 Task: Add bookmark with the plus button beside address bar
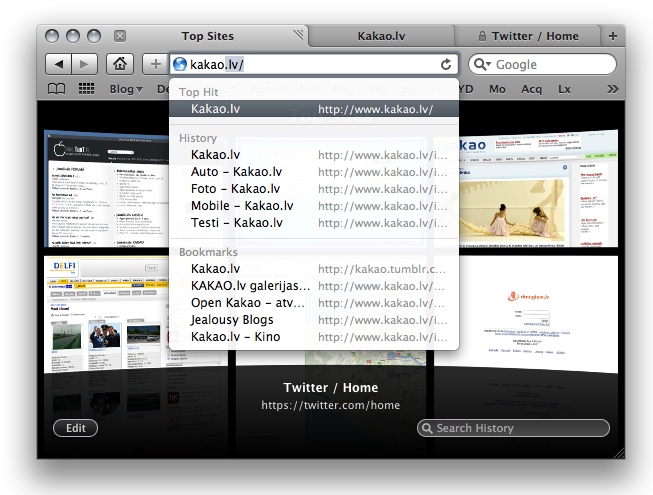[x=155, y=64]
